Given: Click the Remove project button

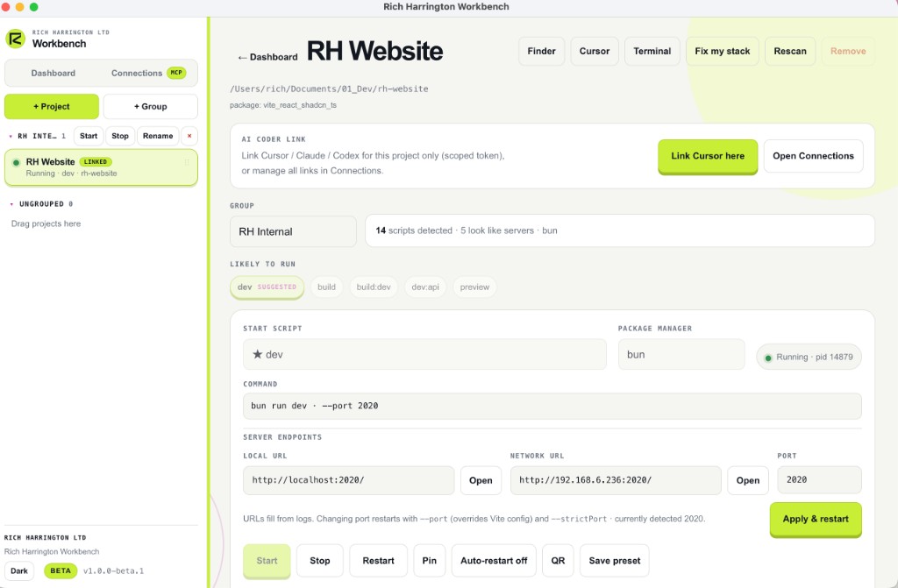Looking at the screenshot, I should click(848, 51).
